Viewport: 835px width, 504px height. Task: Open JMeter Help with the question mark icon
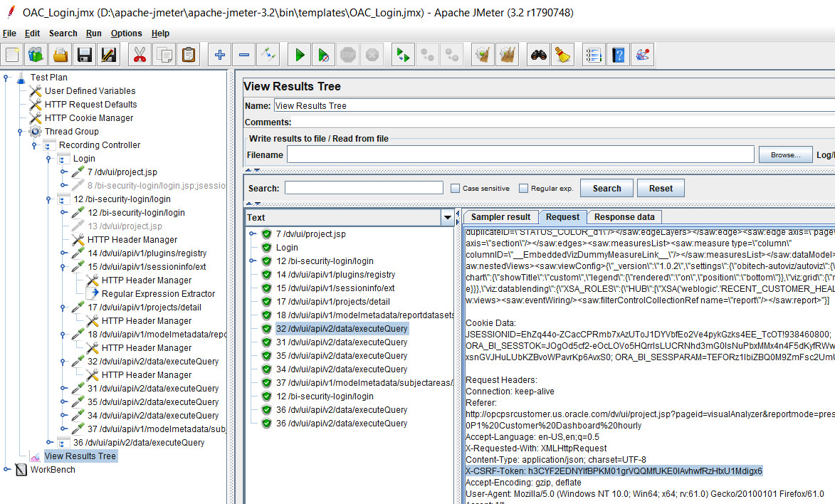tap(616, 54)
